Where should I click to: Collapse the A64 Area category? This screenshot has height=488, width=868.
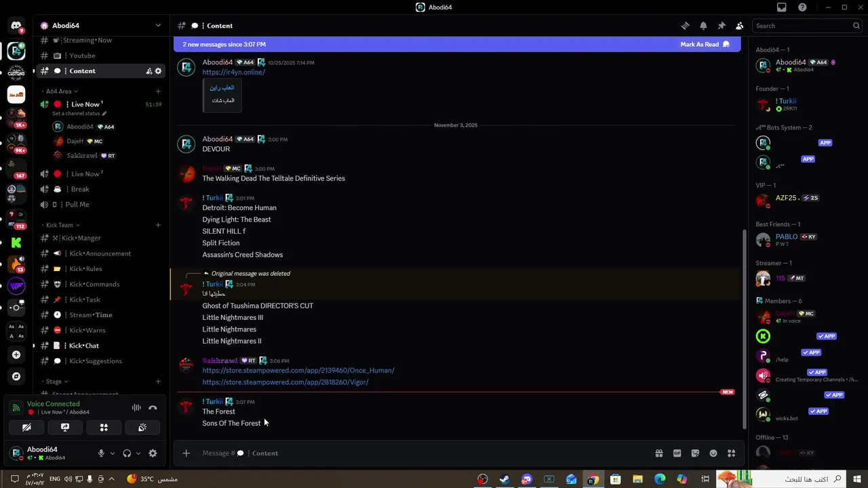(x=60, y=91)
